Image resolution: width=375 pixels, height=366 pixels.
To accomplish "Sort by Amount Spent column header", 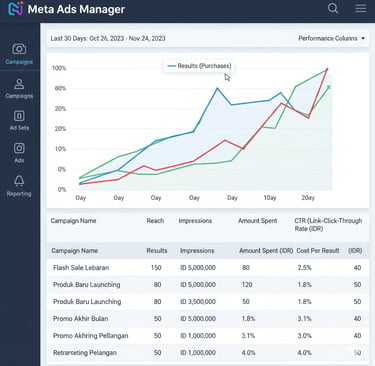I will tap(258, 221).
